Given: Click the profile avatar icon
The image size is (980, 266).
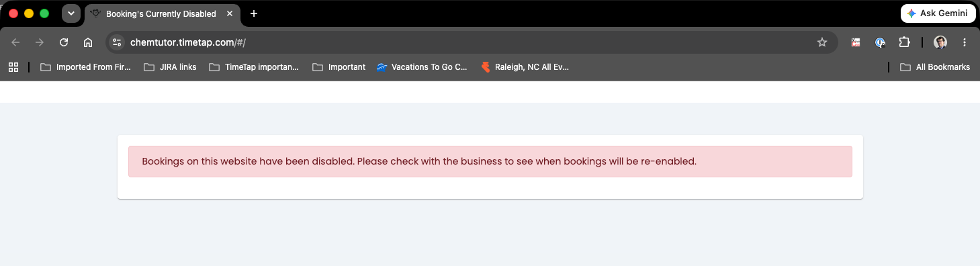Looking at the screenshot, I should click(940, 42).
